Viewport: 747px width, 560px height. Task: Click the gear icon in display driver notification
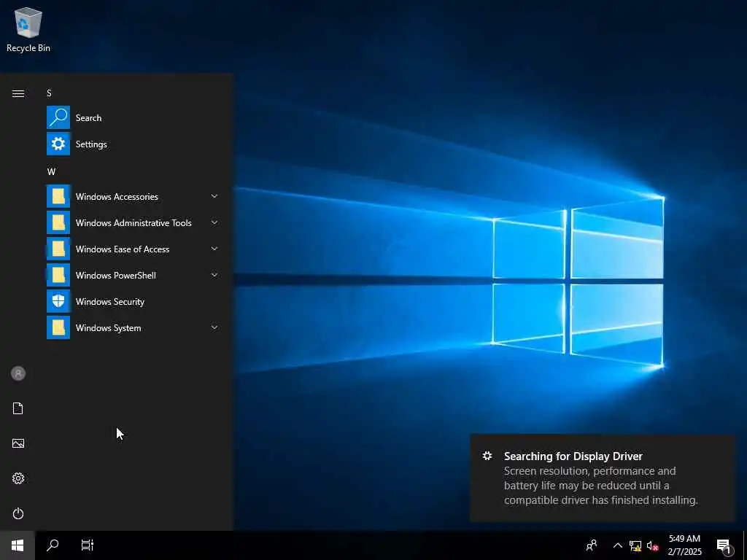coord(487,456)
